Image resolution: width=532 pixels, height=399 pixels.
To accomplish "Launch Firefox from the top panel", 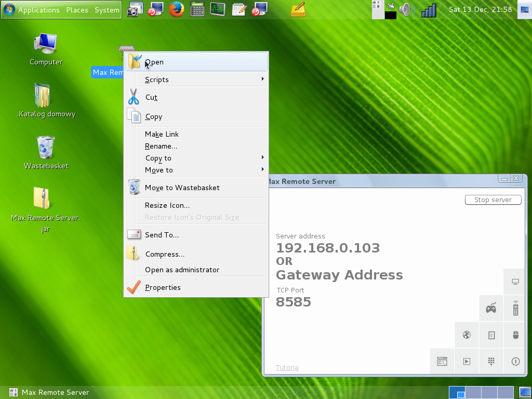I will click(x=177, y=9).
